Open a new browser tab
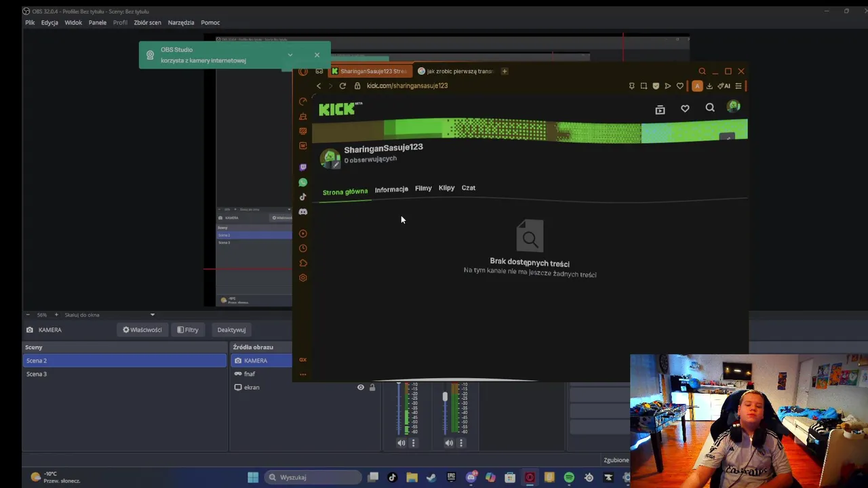 click(x=504, y=71)
